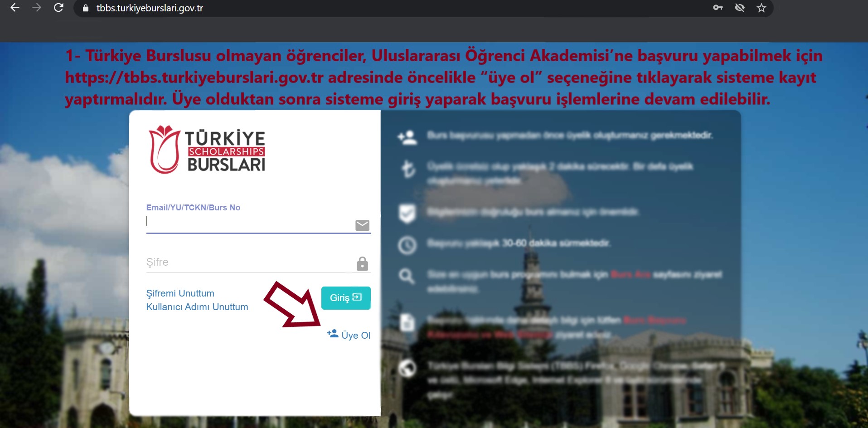Open the Şifremi Unuttum link
Image resolution: width=868 pixels, height=428 pixels.
tap(180, 293)
